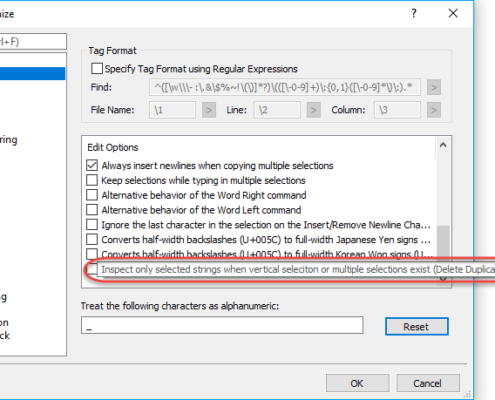This screenshot has height=400, width=495.
Task: Dismiss the dialog with Cancel
Action: click(x=428, y=383)
